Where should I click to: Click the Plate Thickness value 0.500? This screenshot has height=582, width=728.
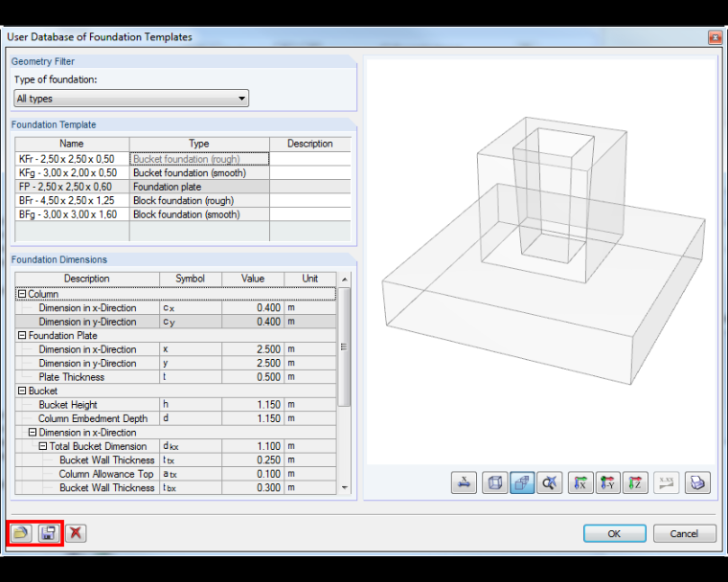pos(253,377)
